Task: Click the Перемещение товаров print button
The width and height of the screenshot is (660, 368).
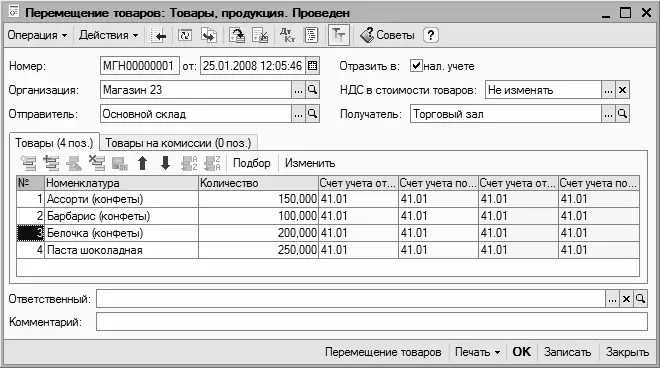Action: coord(383,352)
